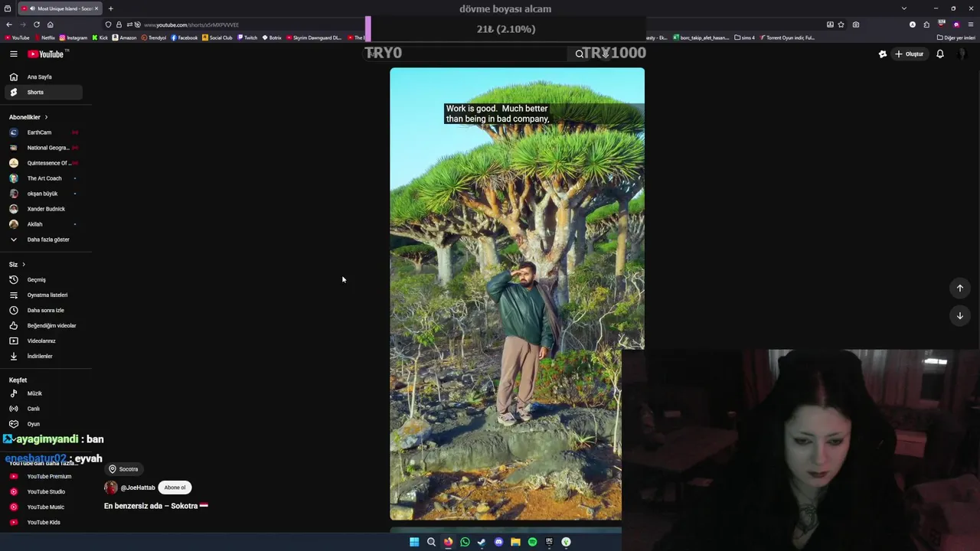Open YouTube Kids link
980x551 pixels.
click(x=43, y=522)
